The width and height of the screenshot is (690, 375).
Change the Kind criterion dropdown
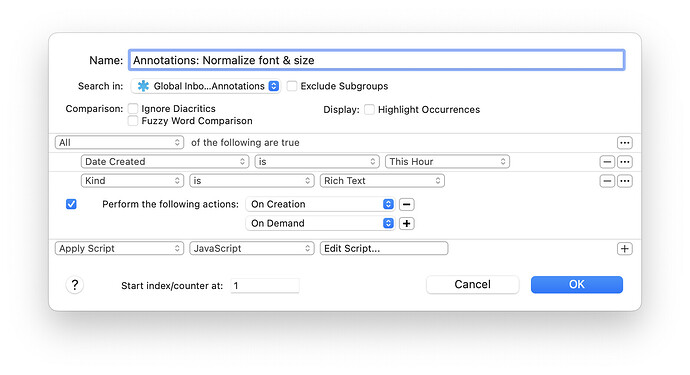132,180
